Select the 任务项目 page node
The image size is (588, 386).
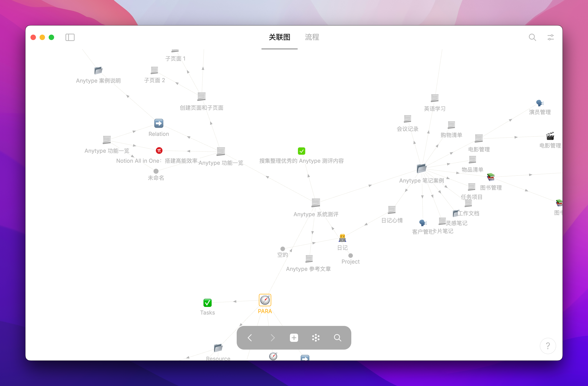coord(472,187)
